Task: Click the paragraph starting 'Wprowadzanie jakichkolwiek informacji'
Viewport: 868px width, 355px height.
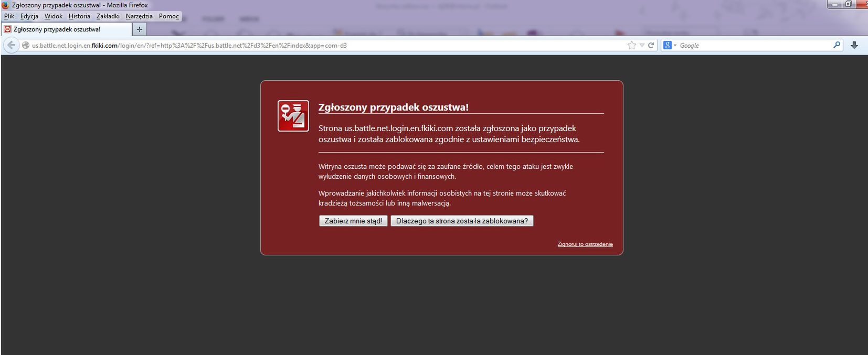Action: [x=442, y=198]
